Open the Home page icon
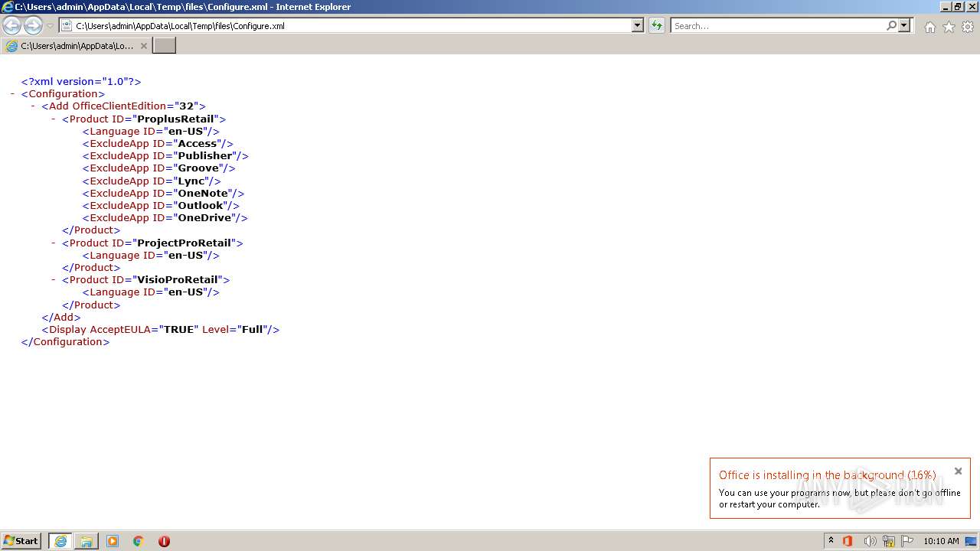The height and width of the screenshot is (551, 980). (929, 27)
